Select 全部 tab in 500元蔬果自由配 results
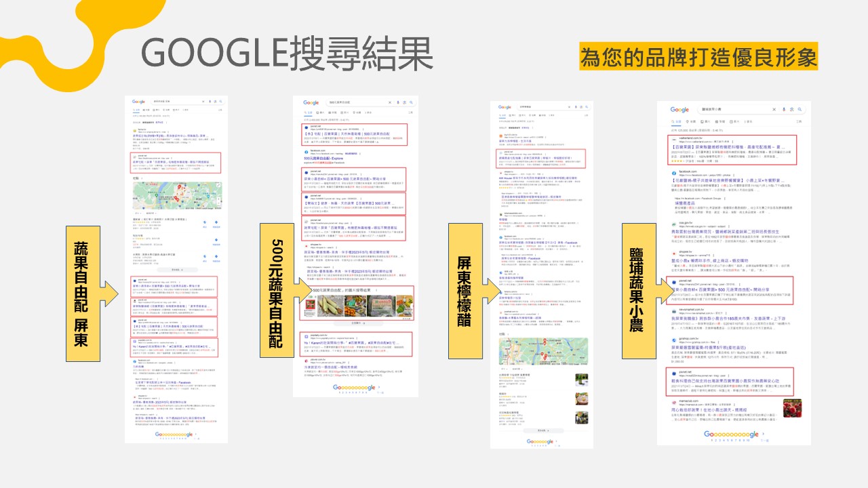 click(309, 113)
